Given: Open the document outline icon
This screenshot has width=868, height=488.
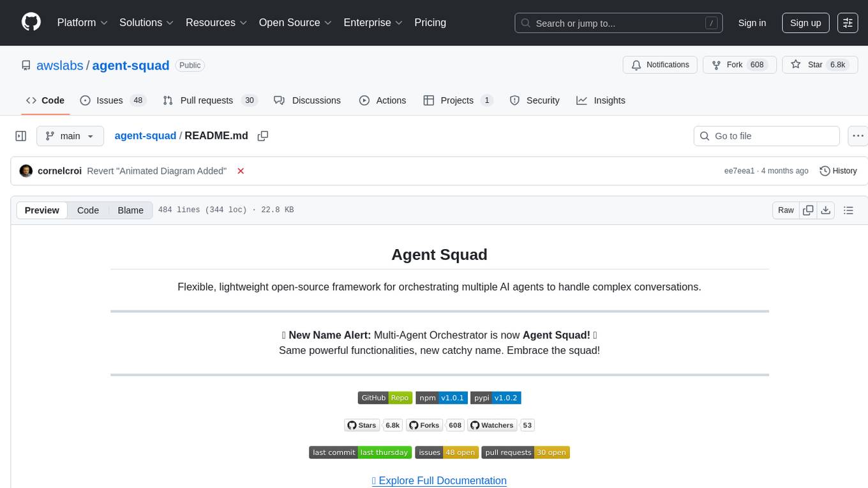Looking at the screenshot, I should (848, 210).
